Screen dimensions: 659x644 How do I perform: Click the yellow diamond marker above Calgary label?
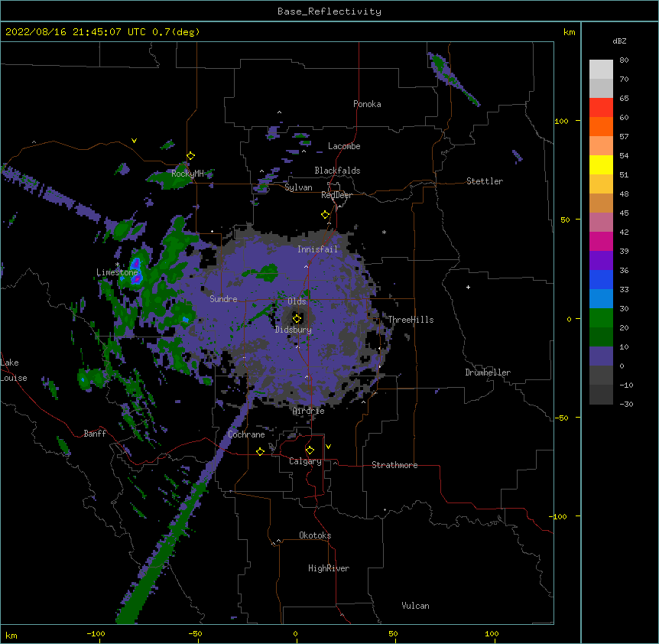pyautogui.click(x=310, y=450)
